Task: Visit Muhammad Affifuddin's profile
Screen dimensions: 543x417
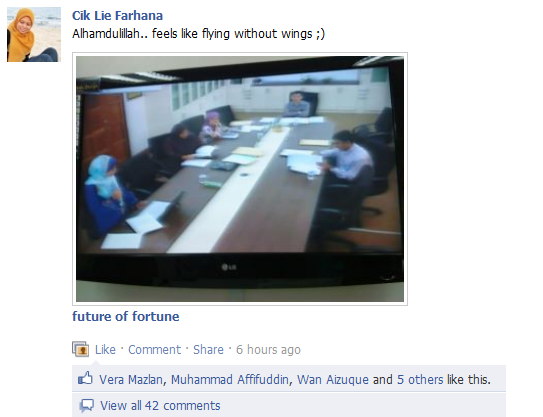Action: tap(230, 380)
